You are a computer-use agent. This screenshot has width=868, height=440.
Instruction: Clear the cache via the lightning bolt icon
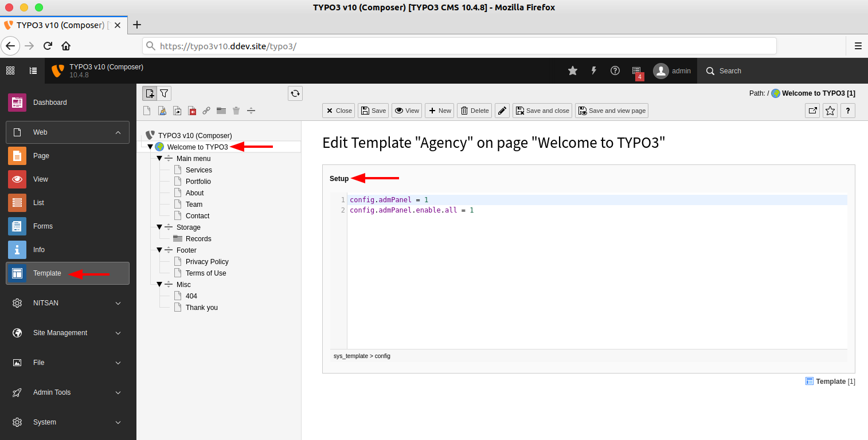594,70
